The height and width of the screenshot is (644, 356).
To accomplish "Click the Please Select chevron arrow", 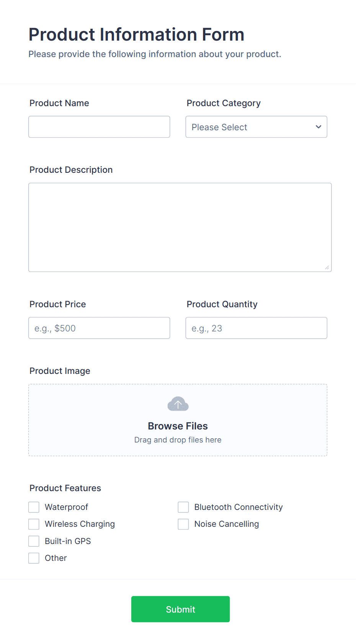I will pyautogui.click(x=318, y=127).
